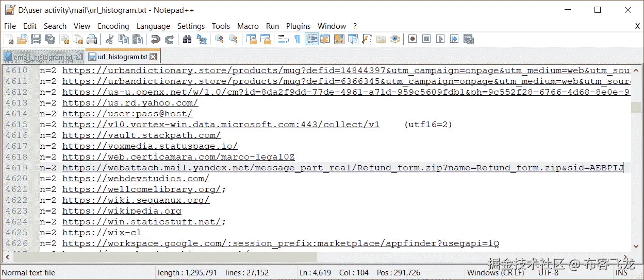
Task: Toggle the Function List panel icon
Action: tap(367, 39)
